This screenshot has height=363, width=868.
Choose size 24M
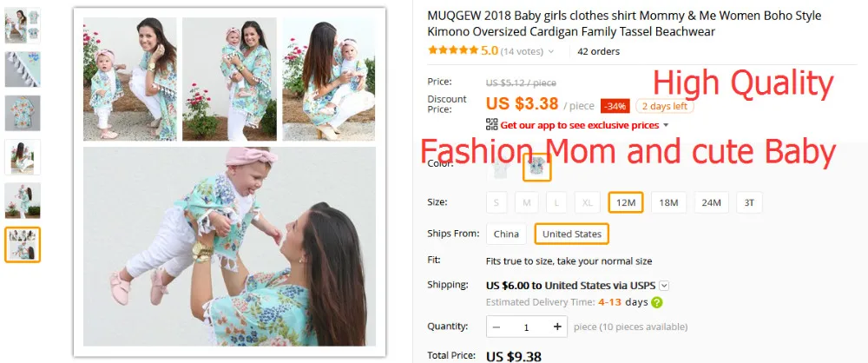pos(712,203)
